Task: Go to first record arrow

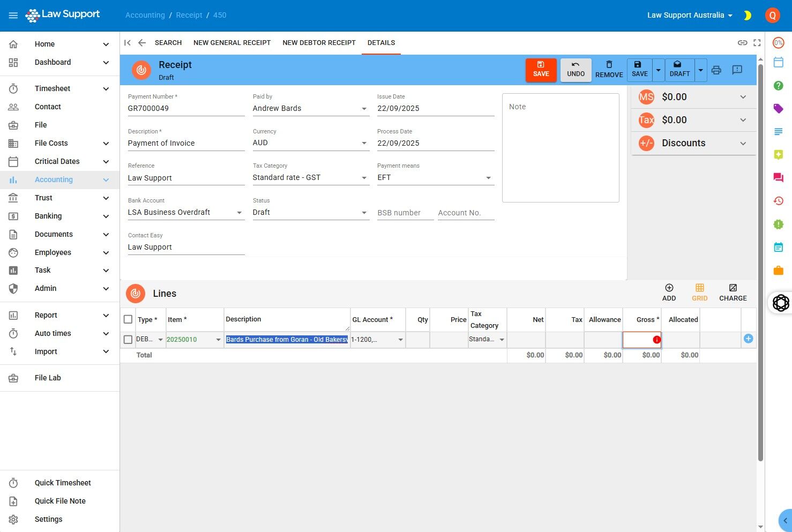Action: [128, 43]
